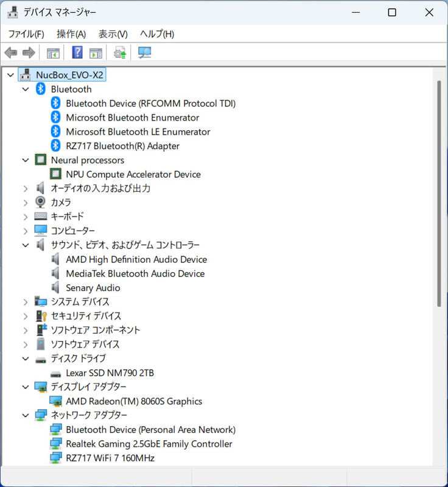Scan for hardware changes toolbar icon
Viewport: 448px width, 487px height.
click(x=145, y=52)
